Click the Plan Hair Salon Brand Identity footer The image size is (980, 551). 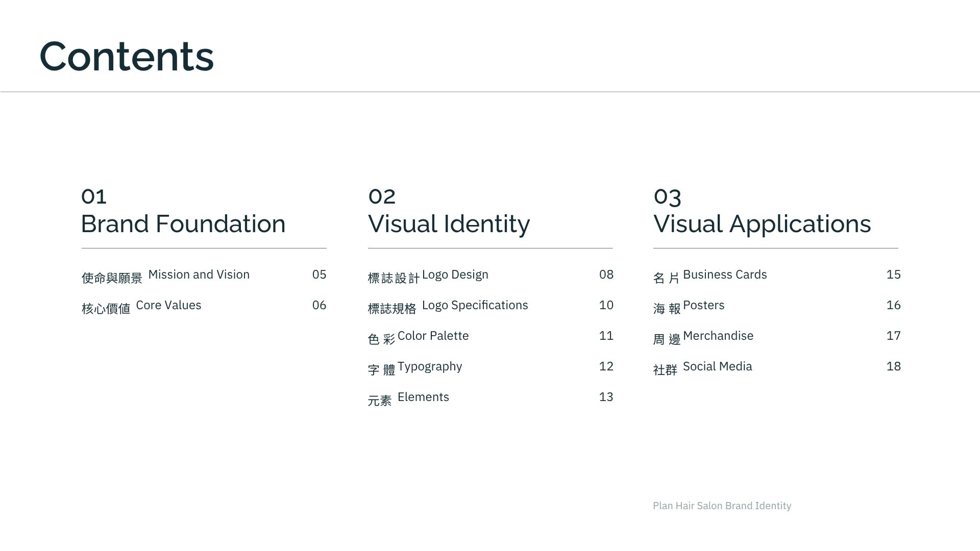pos(722,506)
